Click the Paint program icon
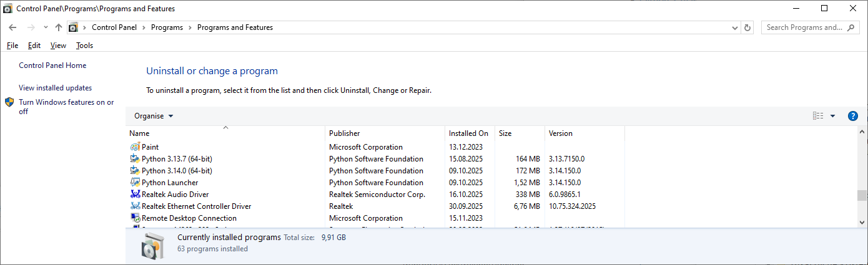Screen dimensions: 868x265 tap(136, 147)
